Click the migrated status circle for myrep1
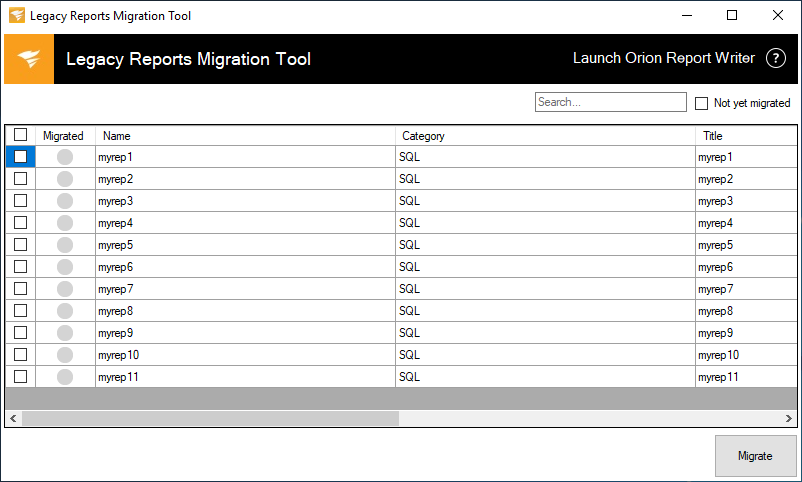802x482 pixels. click(x=65, y=157)
